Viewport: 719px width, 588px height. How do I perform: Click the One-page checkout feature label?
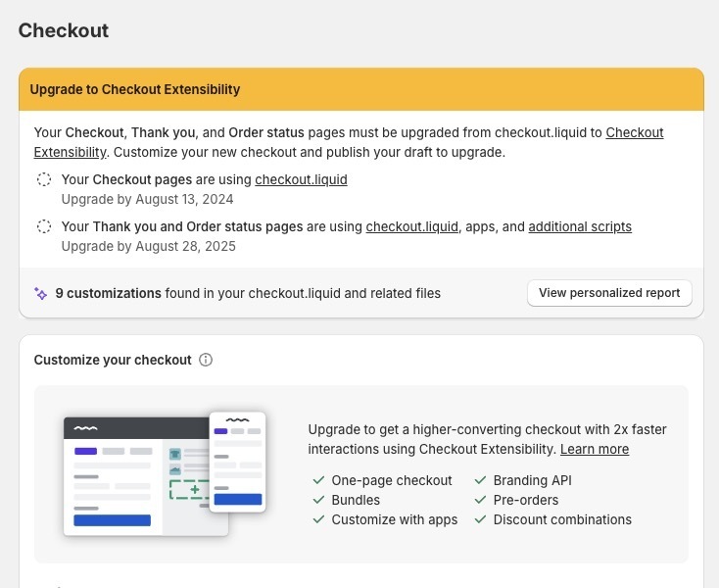[392, 480]
